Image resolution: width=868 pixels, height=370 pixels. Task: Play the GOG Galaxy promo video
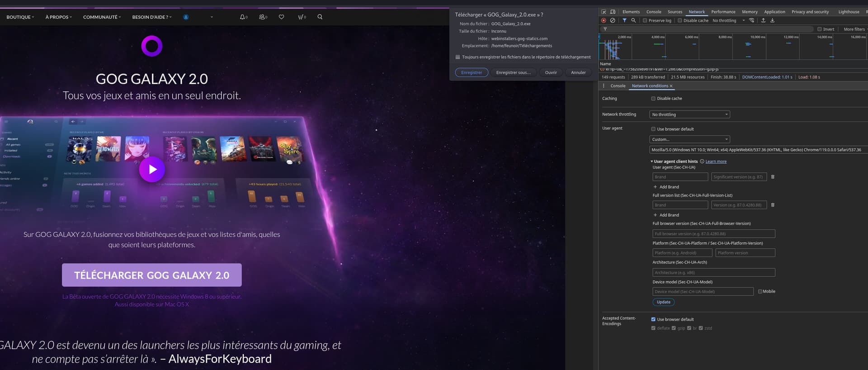[x=152, y=170]
